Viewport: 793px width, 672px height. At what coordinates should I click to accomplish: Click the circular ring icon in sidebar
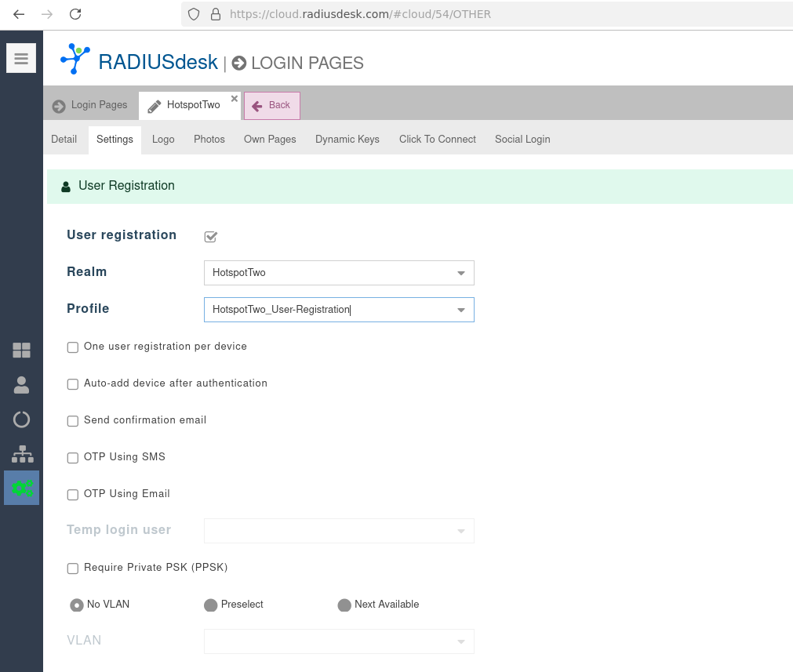[x=21, y=420]
